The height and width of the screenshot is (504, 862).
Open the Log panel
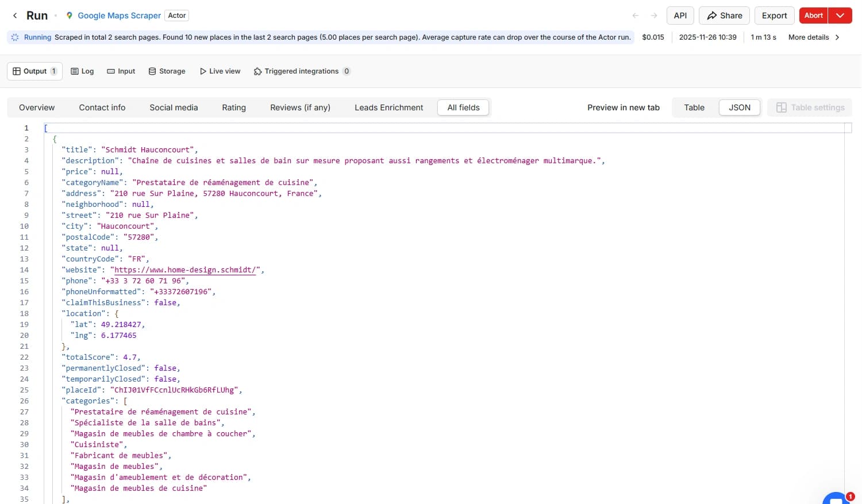pos(82,71)
